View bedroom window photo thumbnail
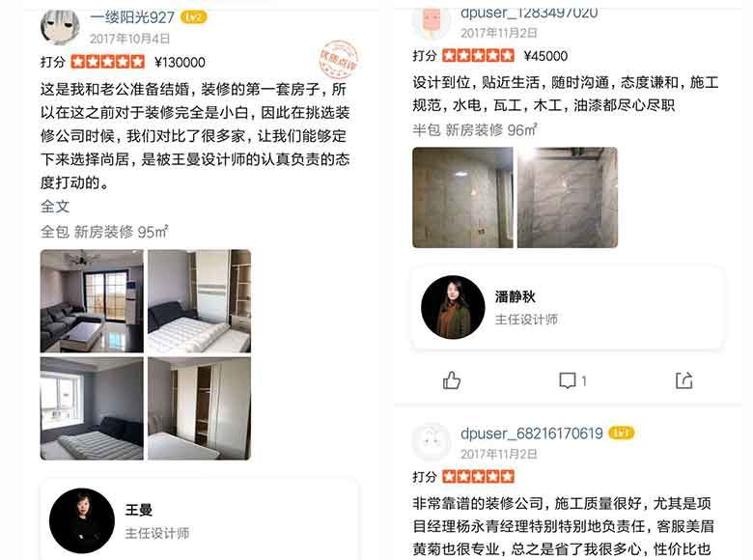Screen dimensions: 753x560 tap(92, 408)
